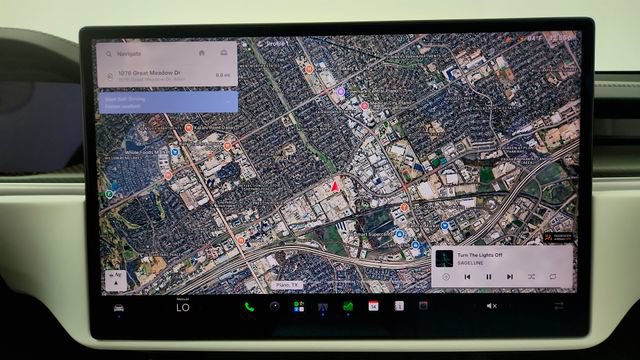The width and height of the screenshot is (640, 360).
Task: Tap the song title Turn The Lights Off
Action: (480, 255)
